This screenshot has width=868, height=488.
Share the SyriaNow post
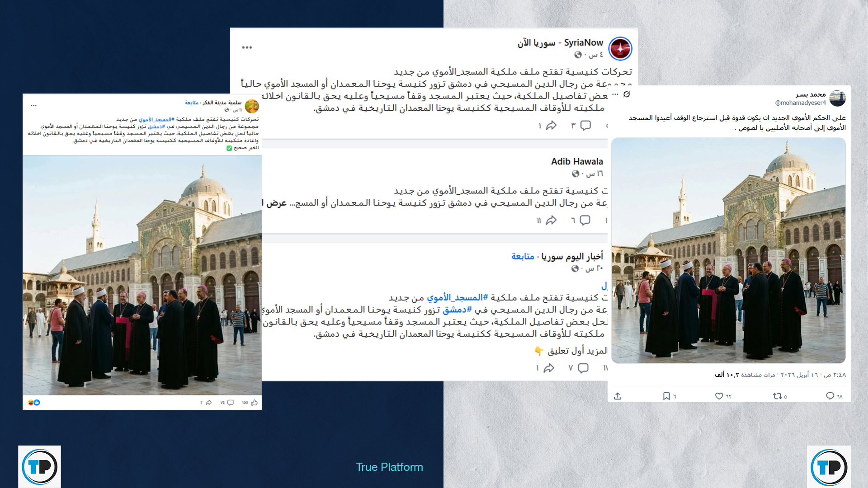pyautogui.click(x=551, y=126)
